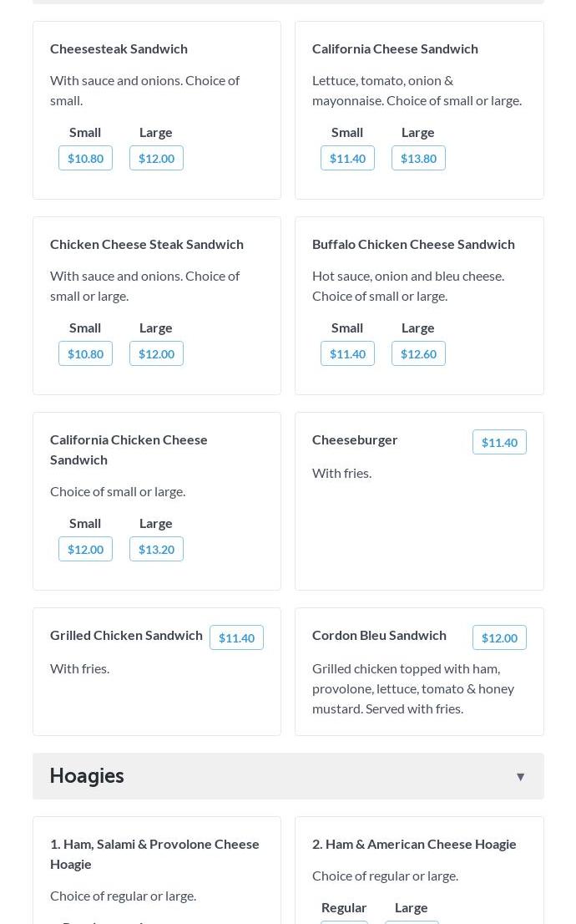The height and width of the screenshot is (924, 576).
Task: Add Small California Cheese Sandwich $11.40
Action: click(347, 158)
